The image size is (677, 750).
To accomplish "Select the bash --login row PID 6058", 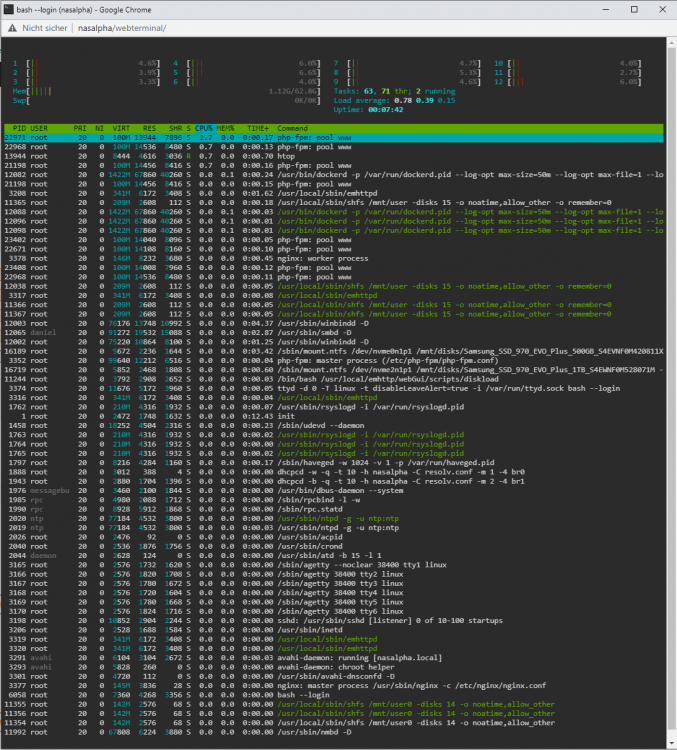I will pos(333,695).
